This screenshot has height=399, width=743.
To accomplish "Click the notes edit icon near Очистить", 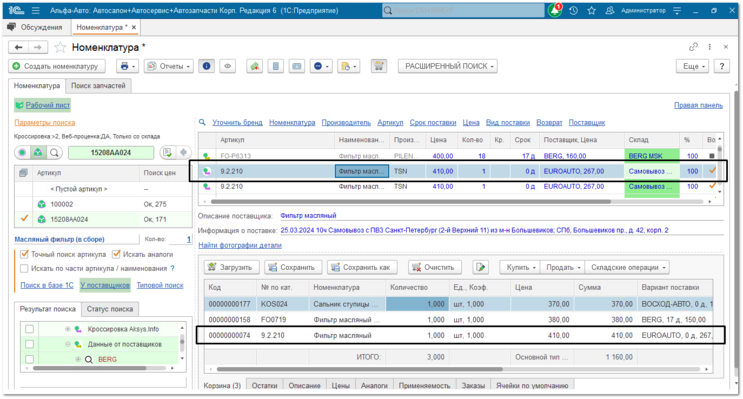I will 480,267.
